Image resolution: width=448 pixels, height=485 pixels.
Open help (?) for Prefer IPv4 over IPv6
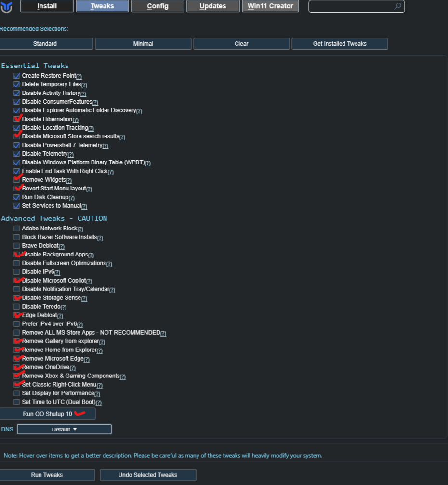point(80,324)
